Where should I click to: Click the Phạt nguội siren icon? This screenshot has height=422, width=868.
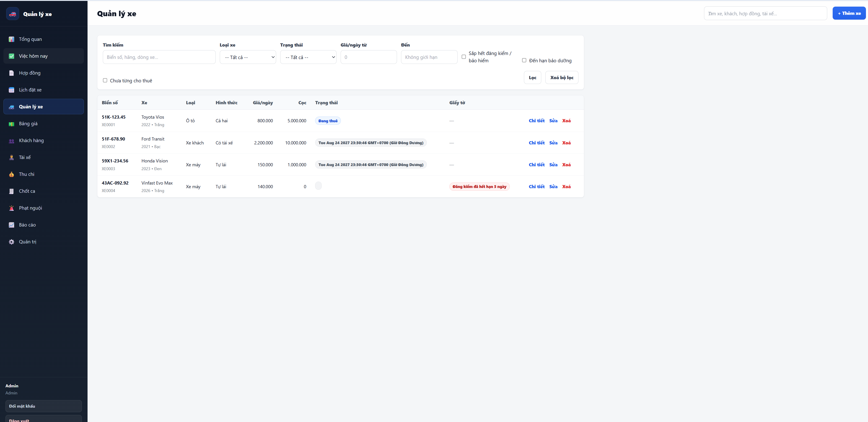pos(11,208)
